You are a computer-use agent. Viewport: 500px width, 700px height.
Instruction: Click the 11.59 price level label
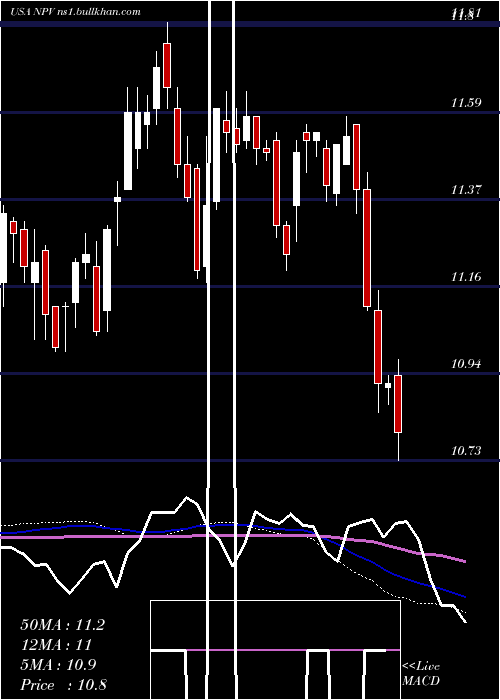tap(466, 103)
